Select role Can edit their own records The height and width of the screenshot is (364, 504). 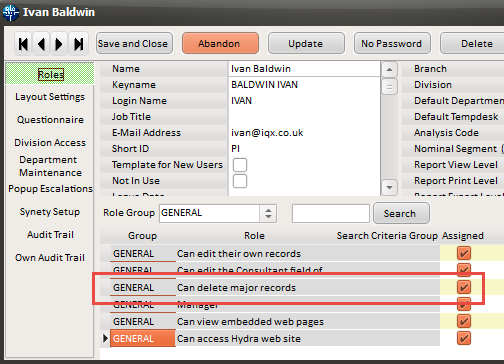239,254
